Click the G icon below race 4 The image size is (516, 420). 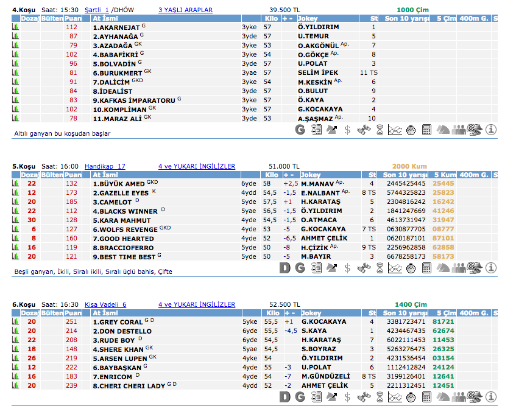point(300,129)
